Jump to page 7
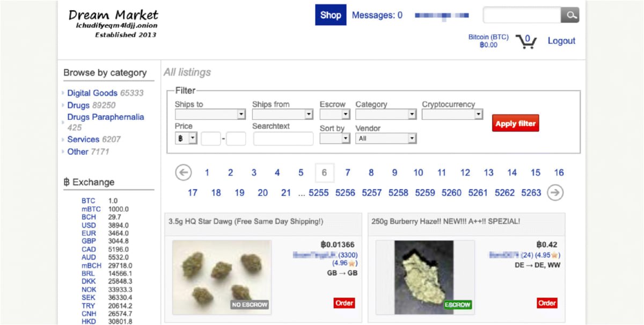This screenshot has height=325, width=644. 348,173
